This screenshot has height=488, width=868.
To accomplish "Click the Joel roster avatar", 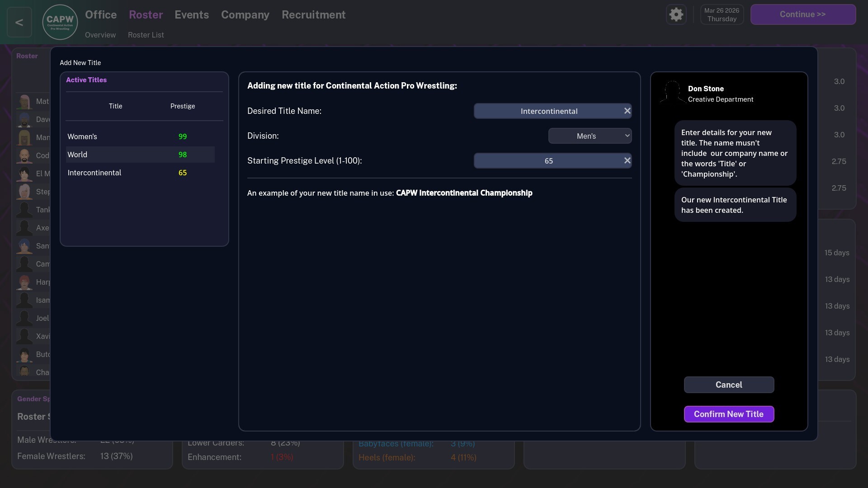I will (x=24, y=318).
